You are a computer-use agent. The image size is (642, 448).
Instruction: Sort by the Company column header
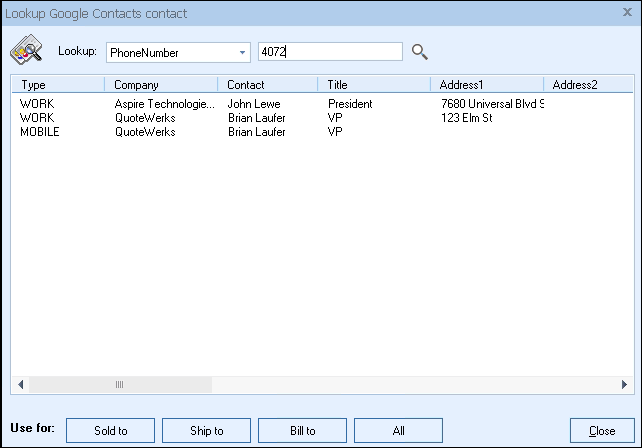(159, 85)
